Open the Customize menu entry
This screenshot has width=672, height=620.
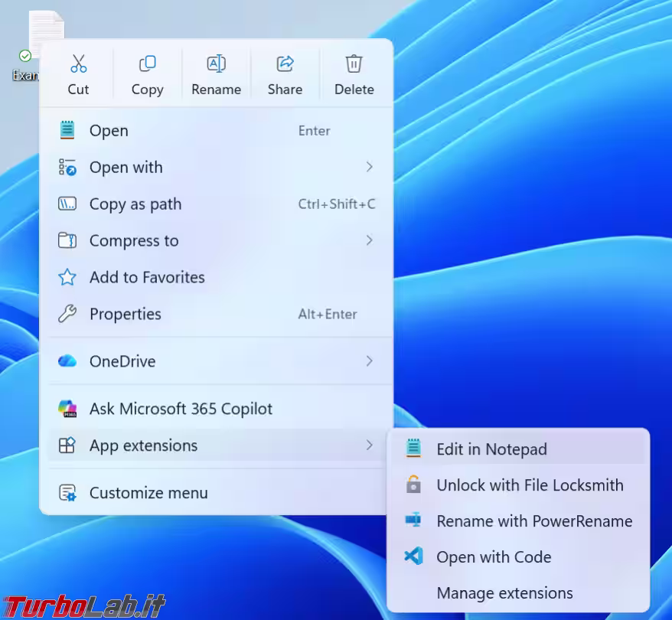pyautogui.click(x=217, y=493)
